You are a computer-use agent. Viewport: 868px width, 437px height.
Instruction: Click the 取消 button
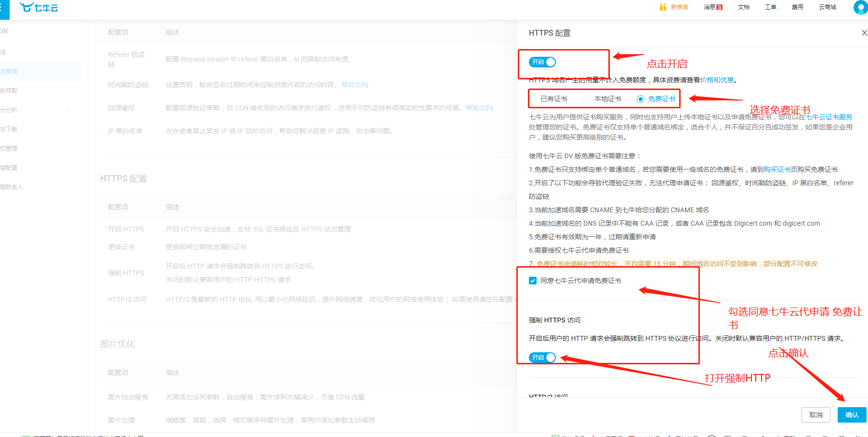[x=816, y=415]
